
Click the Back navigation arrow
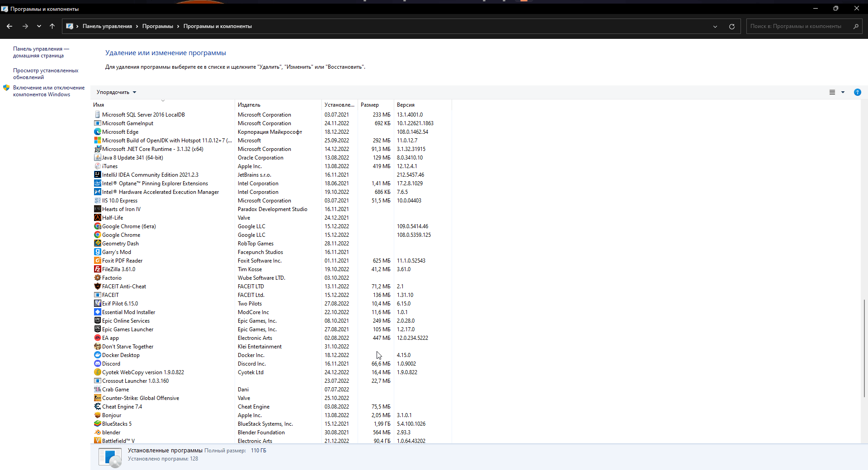coord(9,26)
